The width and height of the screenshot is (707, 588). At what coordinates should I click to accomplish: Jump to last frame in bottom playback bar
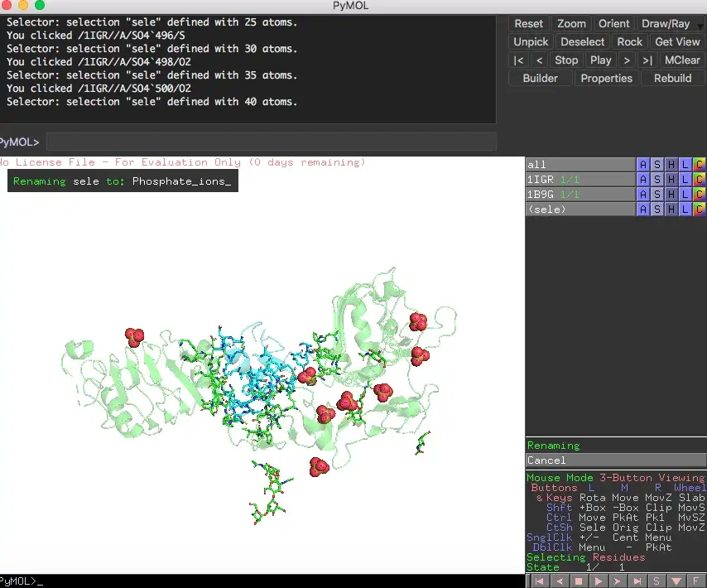tap(637, 581)
